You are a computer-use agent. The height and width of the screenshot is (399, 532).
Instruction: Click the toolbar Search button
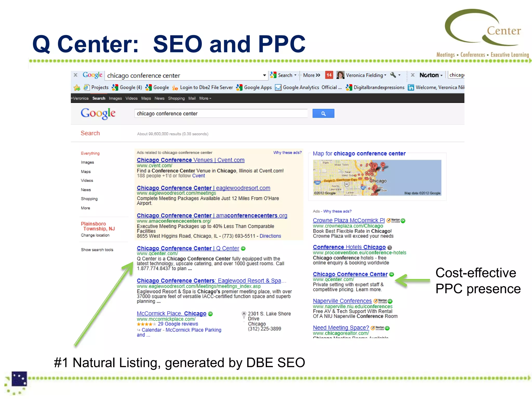283,75
